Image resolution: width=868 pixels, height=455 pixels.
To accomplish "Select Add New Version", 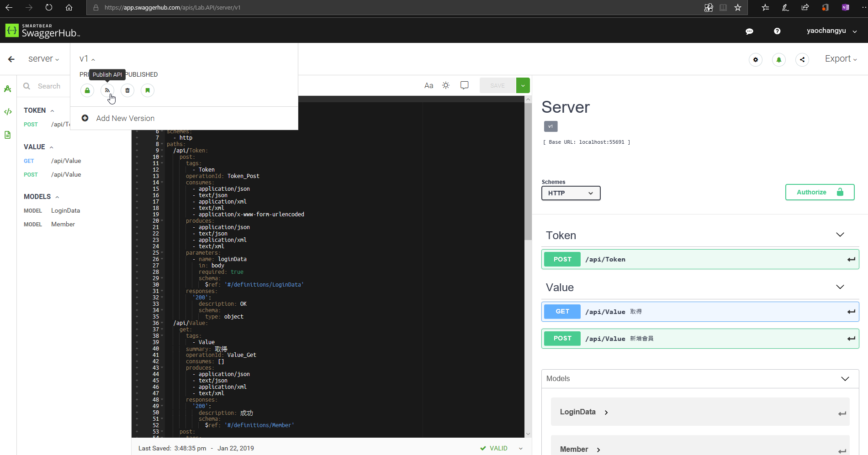I will pyautogui.click(x=125, y=118).
